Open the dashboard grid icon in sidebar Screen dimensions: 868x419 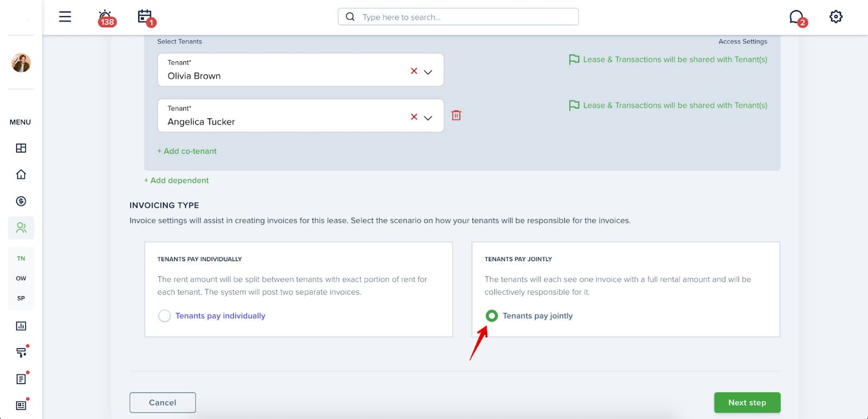(x=21, y=148)
